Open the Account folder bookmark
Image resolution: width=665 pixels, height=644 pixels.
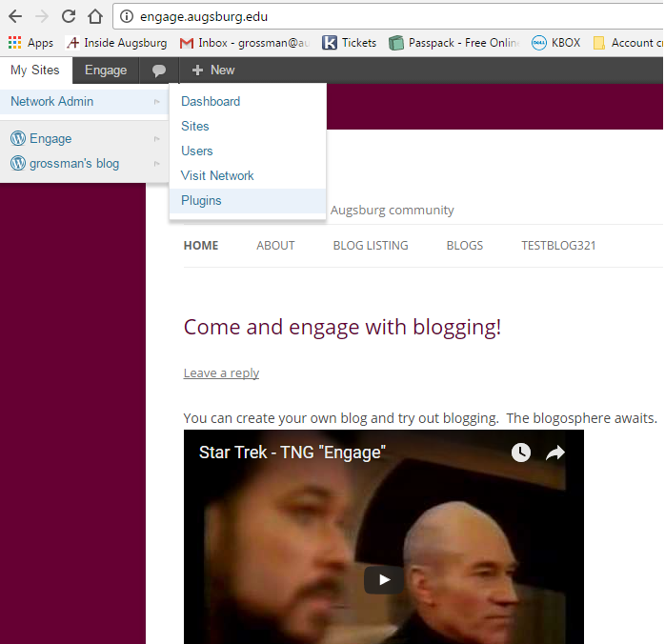tap(628, 43)
